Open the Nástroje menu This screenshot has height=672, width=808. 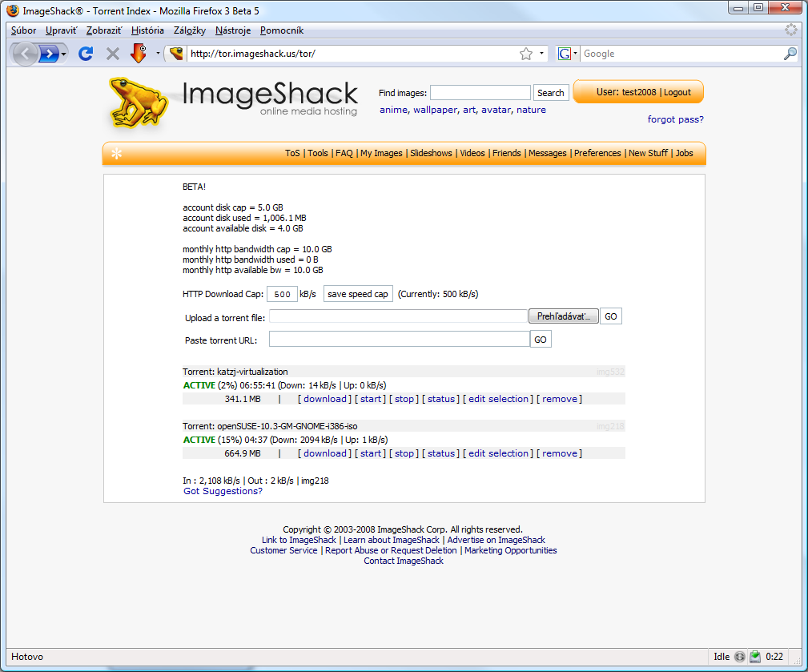[233, 30]
